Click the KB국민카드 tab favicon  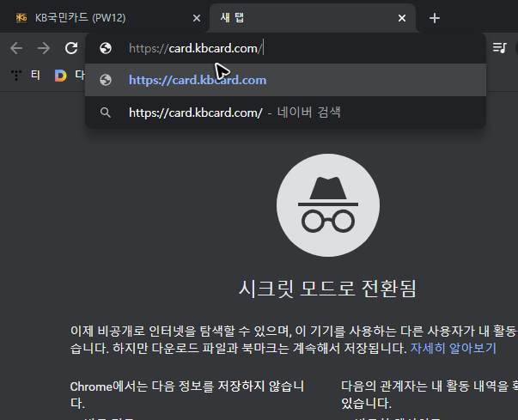[21, 18]
